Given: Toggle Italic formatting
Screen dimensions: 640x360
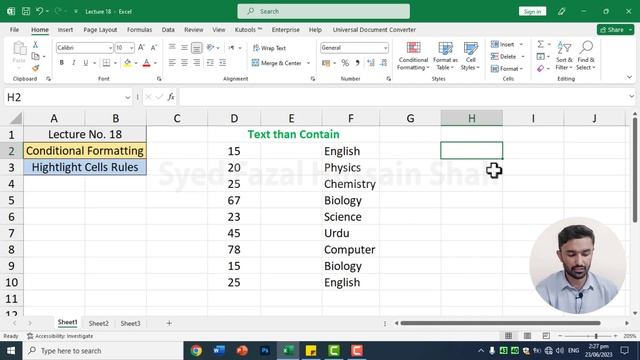Looking at the screenshot, I should pyautogui.click(x=73, y=63).
